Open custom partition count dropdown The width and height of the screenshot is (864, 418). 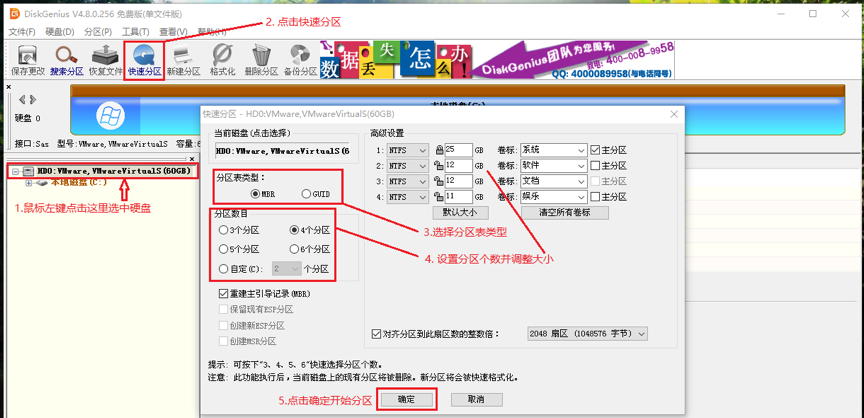[287, 269]
